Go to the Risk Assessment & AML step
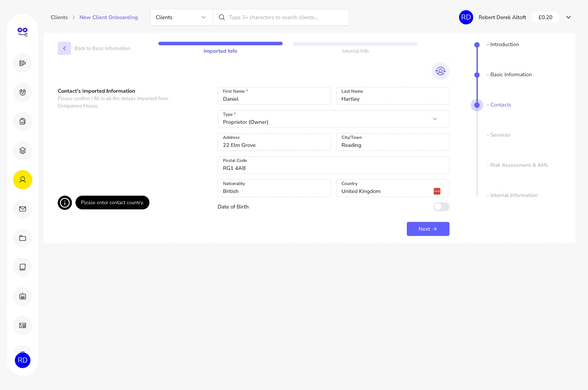This screenshot has width=588, height=390. 518,165
